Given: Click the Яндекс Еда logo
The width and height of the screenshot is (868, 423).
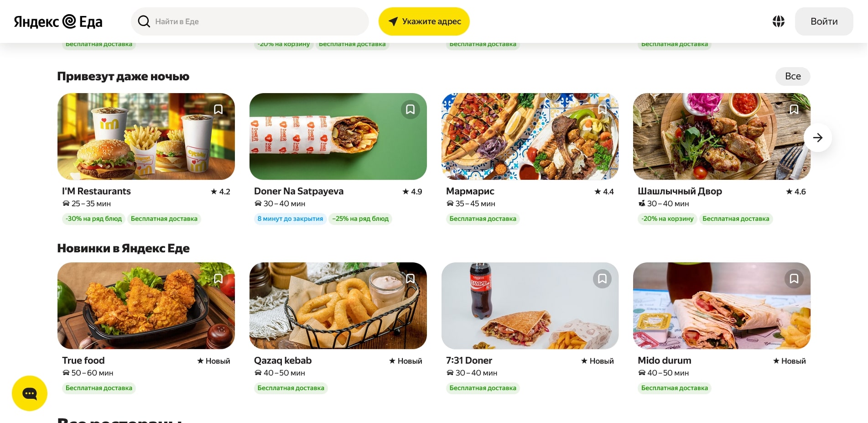Looking at the screenshot, I should pyautogui.click(x=58, y=21).
